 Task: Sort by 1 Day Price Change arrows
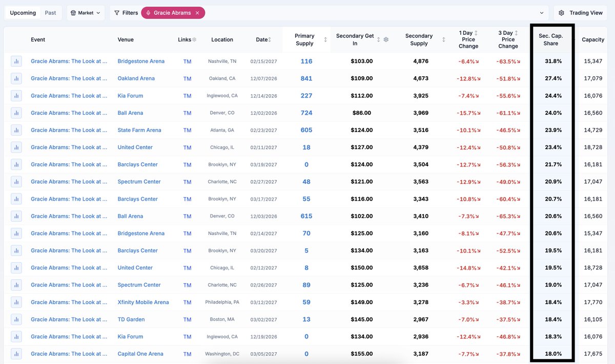[476, 33]
